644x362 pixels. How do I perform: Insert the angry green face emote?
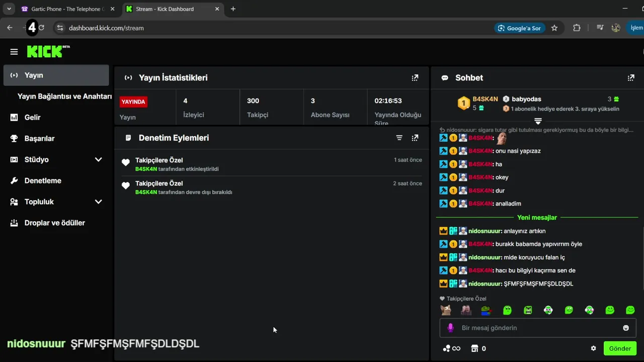(x=528, y=310)
